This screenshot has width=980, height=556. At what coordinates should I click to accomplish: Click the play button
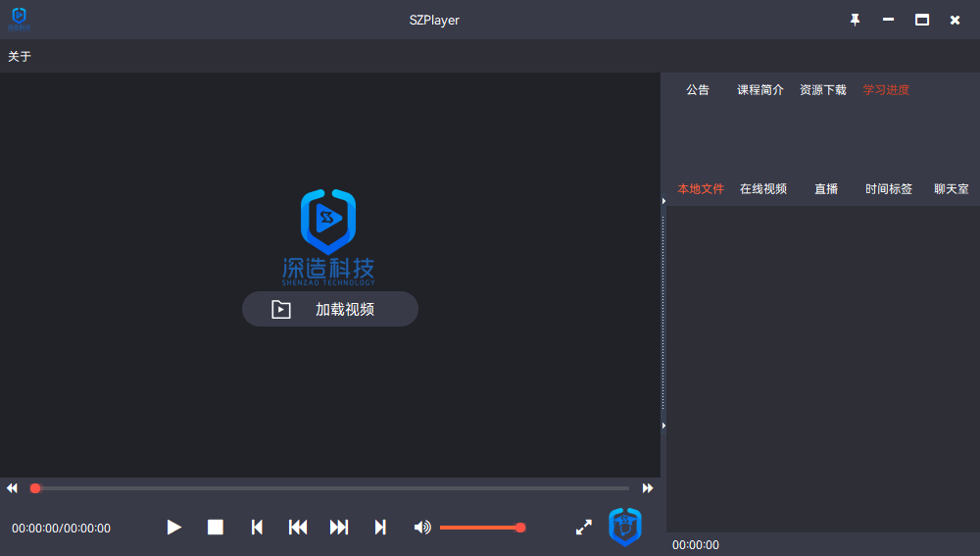(x=174, y=528)
